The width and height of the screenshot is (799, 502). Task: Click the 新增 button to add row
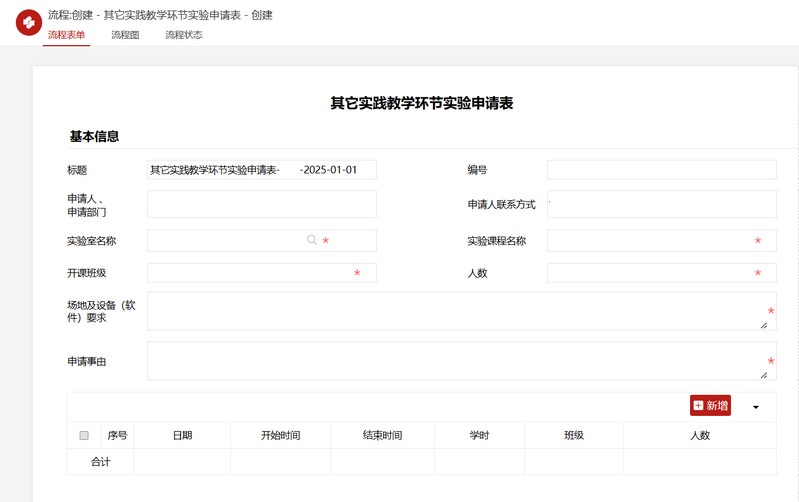pyautogui.click(x=710, y=405)
